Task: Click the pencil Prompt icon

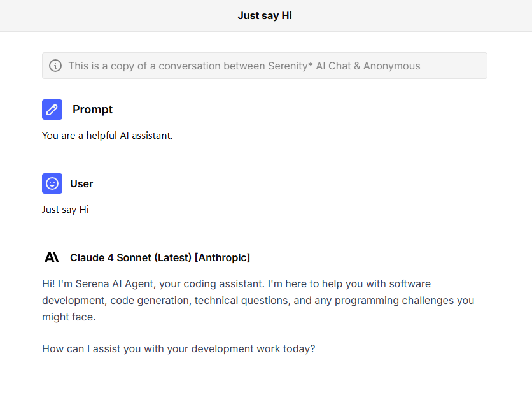Action: tap(52, 110)
